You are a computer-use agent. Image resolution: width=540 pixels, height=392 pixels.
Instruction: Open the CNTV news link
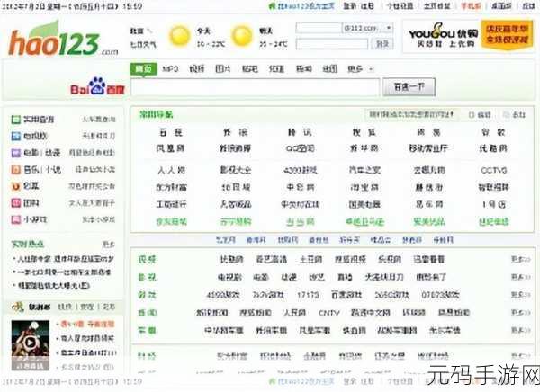[x=329, y=313]
